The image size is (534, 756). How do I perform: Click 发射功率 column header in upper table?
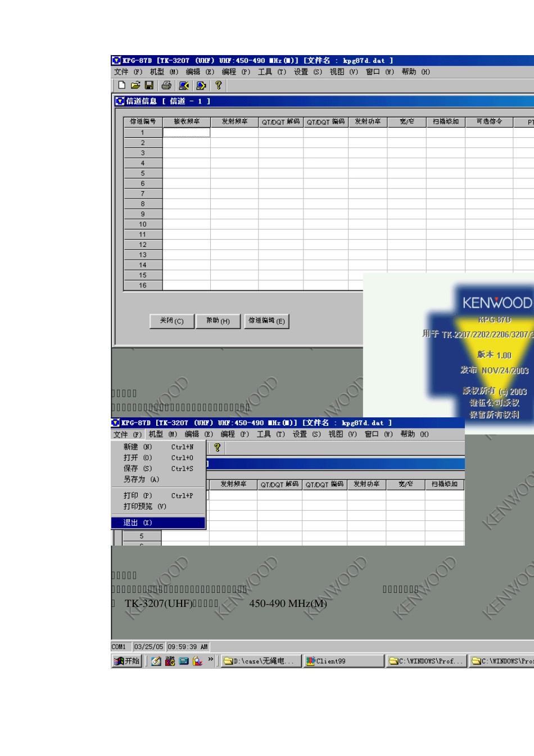point(368,121)
